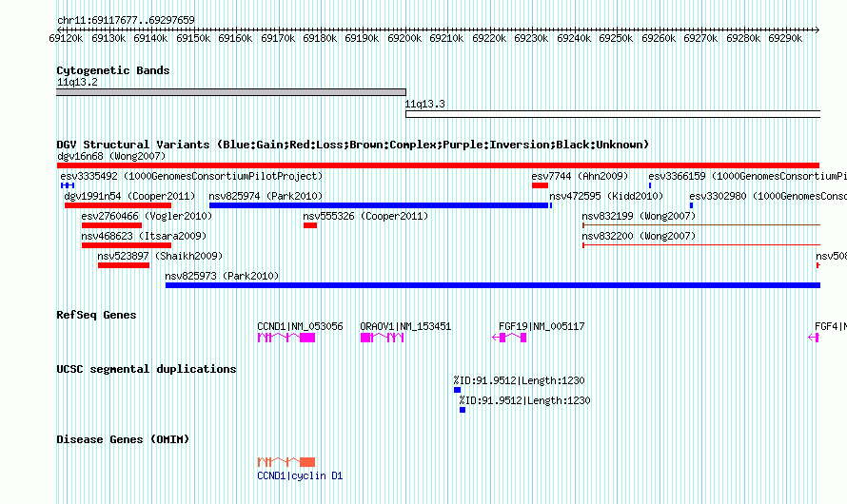The width and height of the screenshot is (847, 504).
Task: Click the dgv16n68 red loss variant bar
Action: (x=438, y=165)
